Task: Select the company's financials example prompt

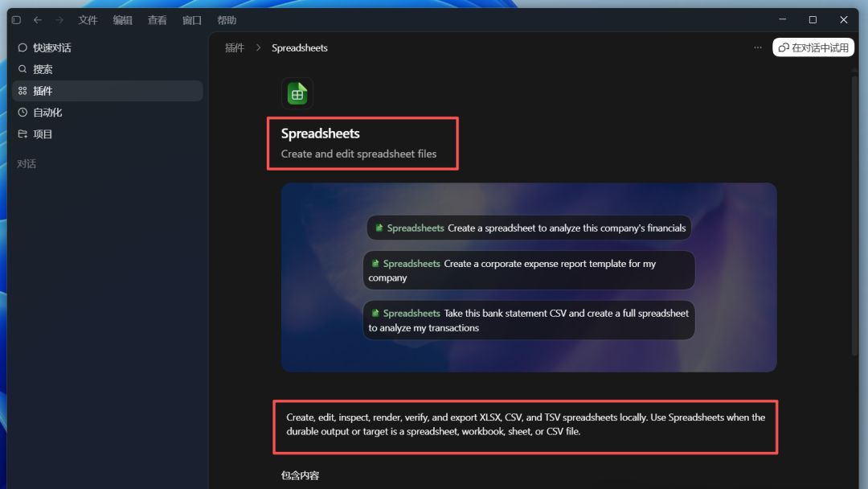Action: pyautogui.click(x=529, y=228)
